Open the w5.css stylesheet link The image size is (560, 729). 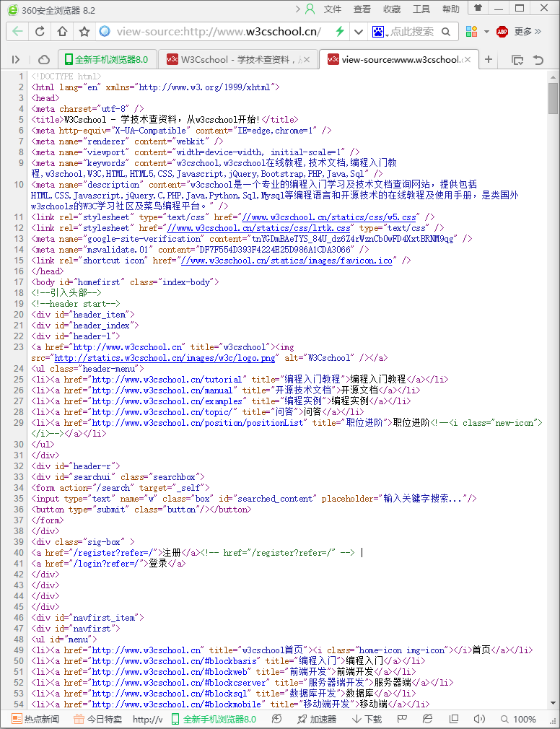[329, 217]
